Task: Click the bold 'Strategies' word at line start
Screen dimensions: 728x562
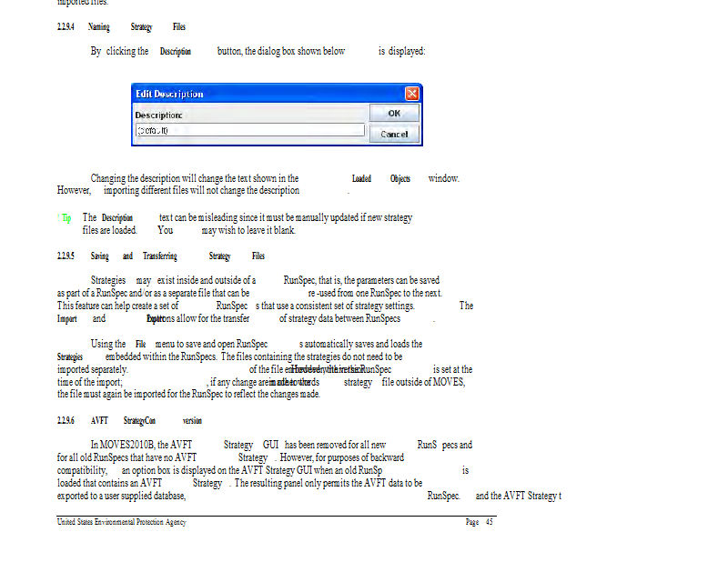Action: (x=69, y=357)
